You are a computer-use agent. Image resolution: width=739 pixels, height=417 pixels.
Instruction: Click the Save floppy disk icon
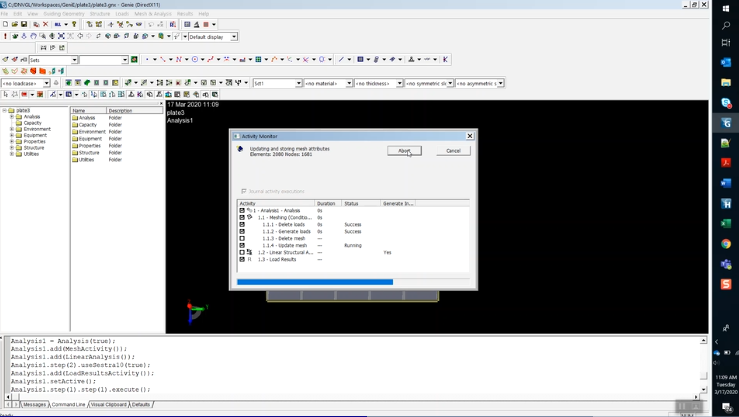(24, 25)
